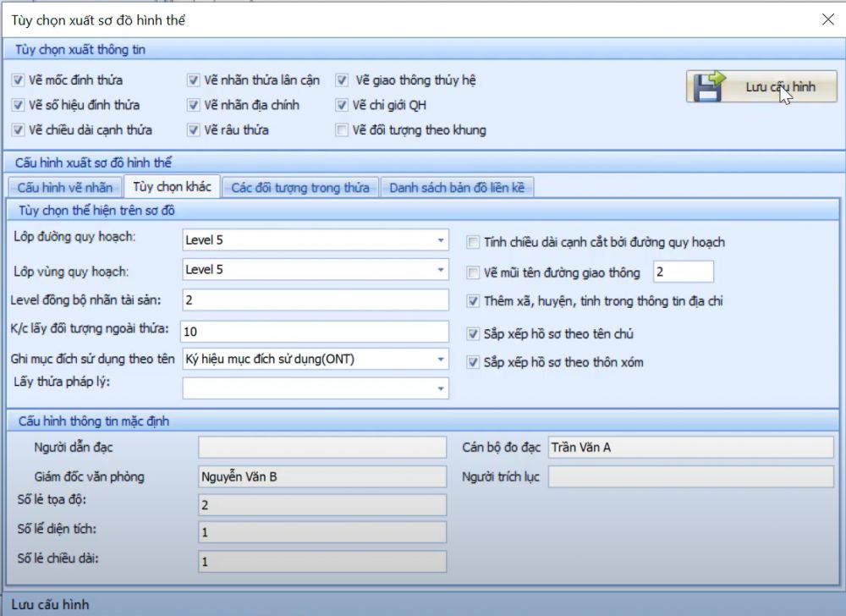Expand Lớp vùng quy hoạch dropdown

[x=440, y=270]
